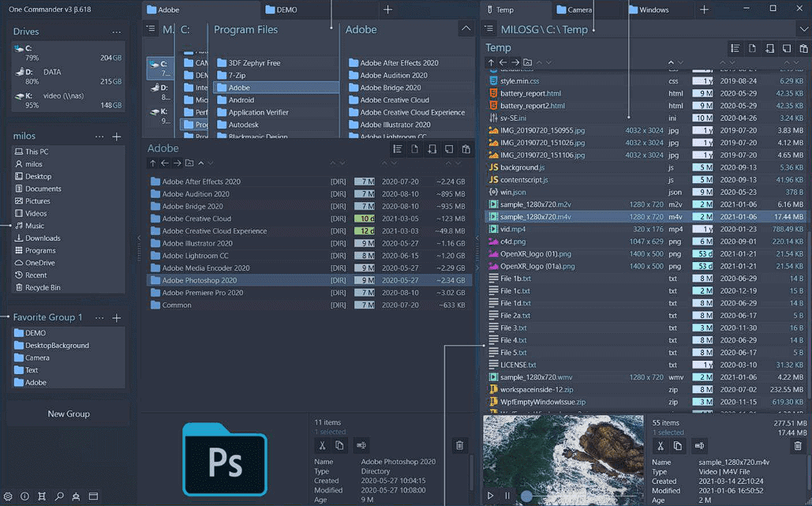Expand the Temp path bar dropdown chevron
This screenshot has width=812, height=506.
[803, 29]
